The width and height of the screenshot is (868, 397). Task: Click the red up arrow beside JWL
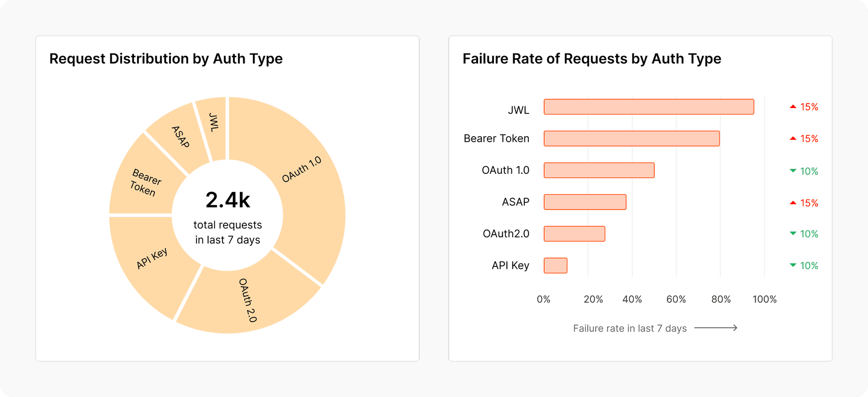tap(793, 107)
